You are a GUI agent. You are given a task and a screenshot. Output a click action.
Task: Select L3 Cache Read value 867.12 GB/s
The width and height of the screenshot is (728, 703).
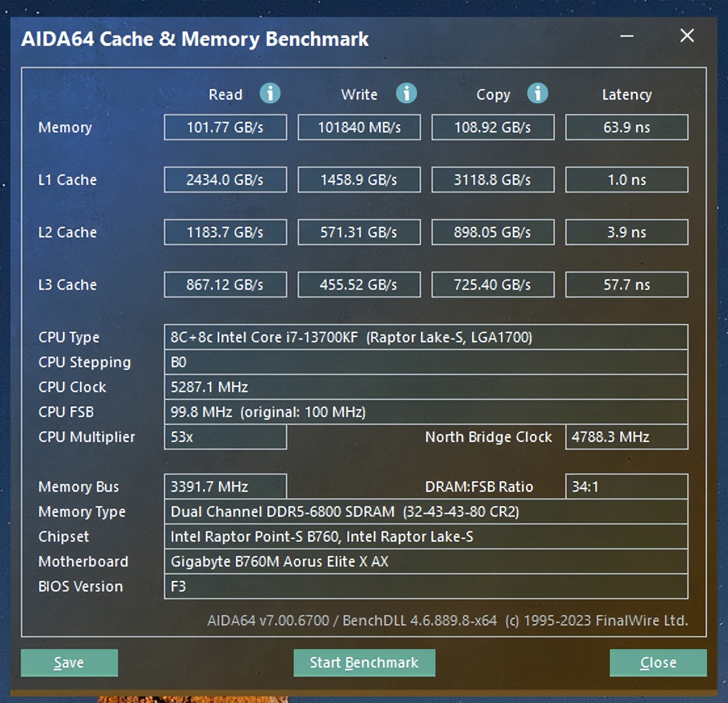click(225, 285)
